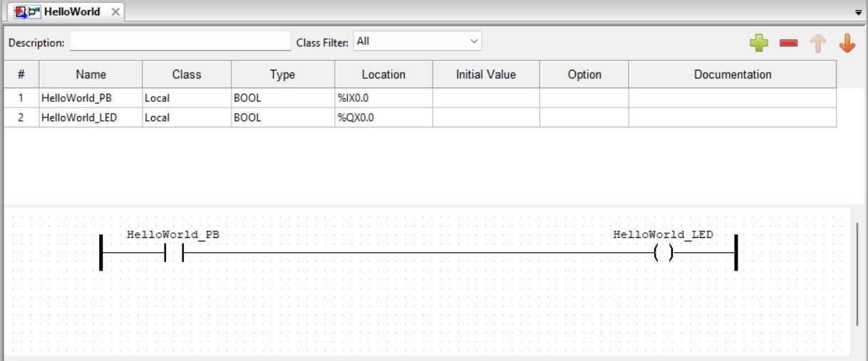The width and height of the screenshot is (868, 361).
Task: Click the Location column header
Action: coord(383,74)
